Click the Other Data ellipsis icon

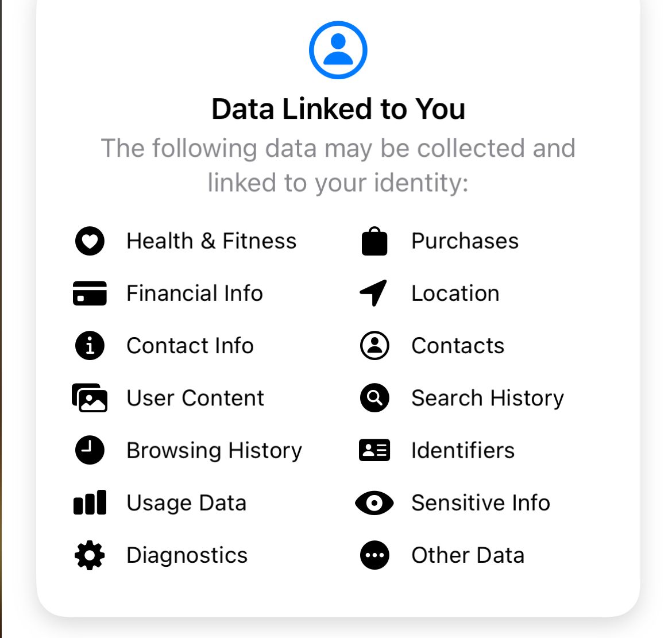point(373,555)
